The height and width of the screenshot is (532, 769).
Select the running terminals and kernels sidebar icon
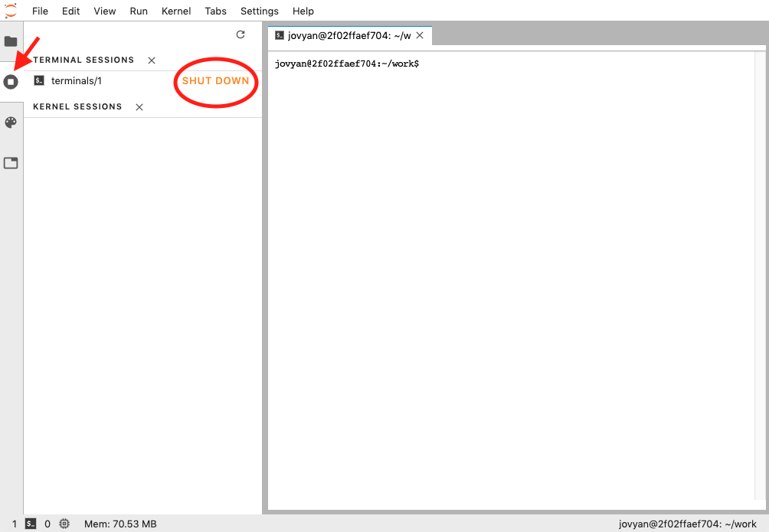pos(11,81)
